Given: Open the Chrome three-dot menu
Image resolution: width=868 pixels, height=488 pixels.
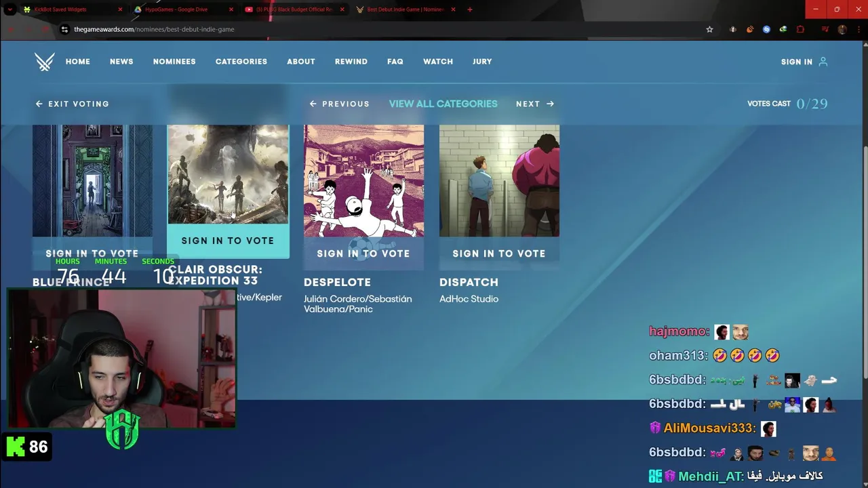Looking at the screenshot, I should pos(857,29).
